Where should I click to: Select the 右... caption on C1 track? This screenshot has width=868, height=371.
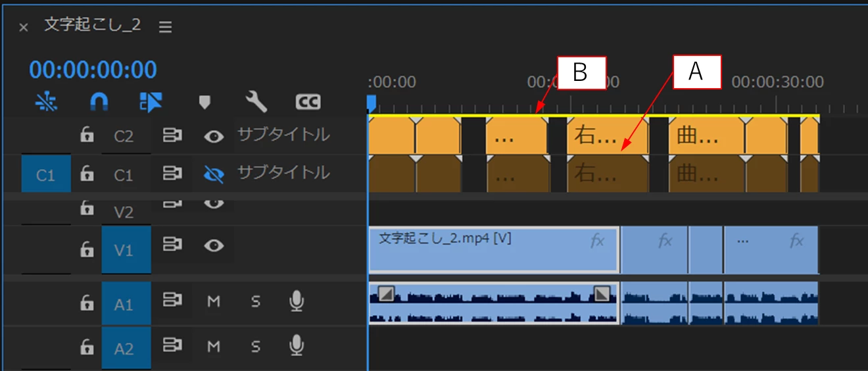608,174
